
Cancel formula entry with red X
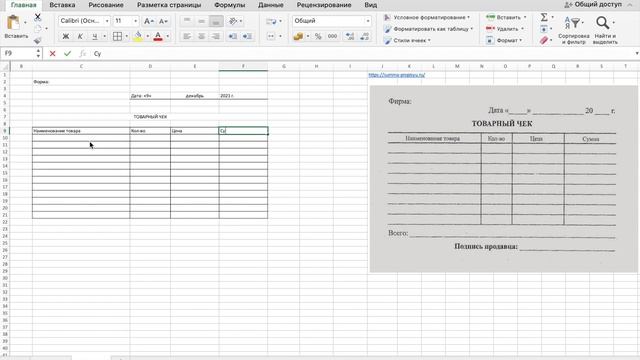click(52, 53)
